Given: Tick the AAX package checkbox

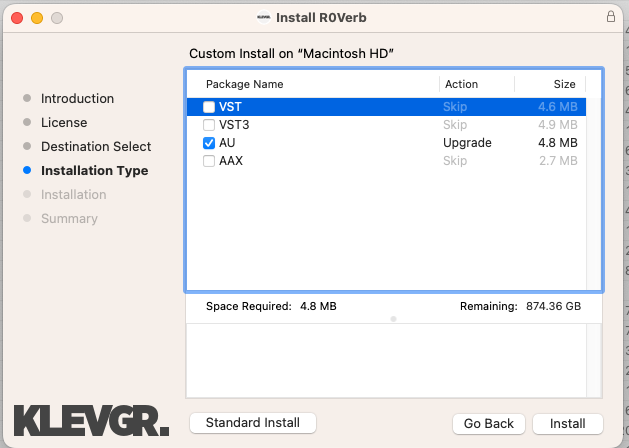Looking at the screenshot, I should 209,161.
